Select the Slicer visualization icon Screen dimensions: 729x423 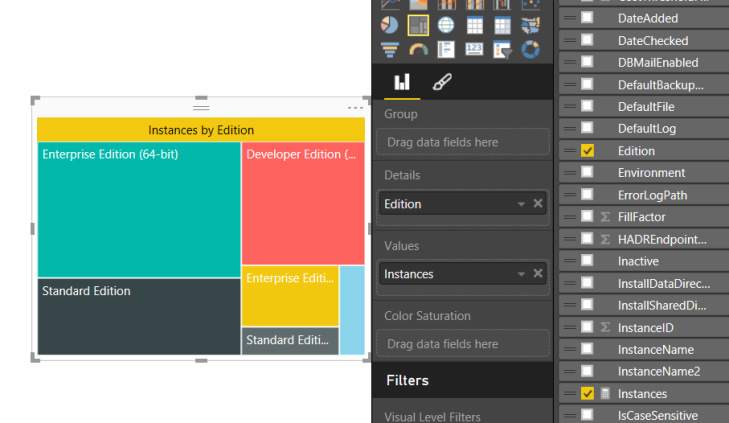(x=503, y=49)
